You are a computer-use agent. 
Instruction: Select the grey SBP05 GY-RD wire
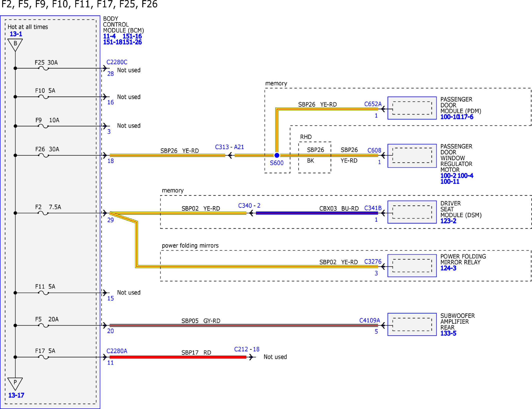[244, 325]
